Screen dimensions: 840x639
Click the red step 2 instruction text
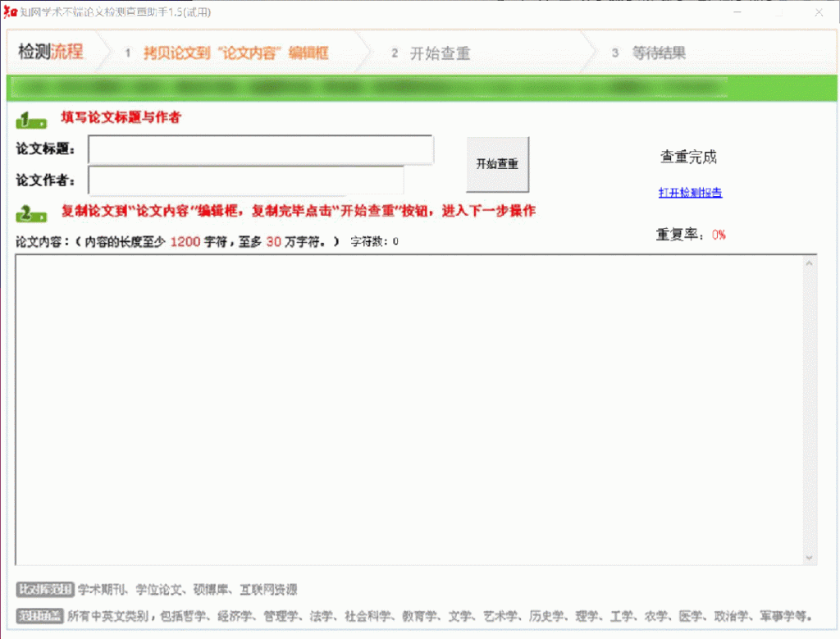point(299,211)
